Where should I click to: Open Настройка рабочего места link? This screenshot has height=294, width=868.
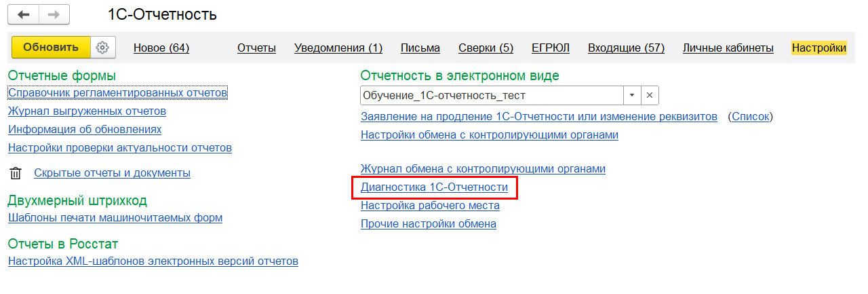tap(430, 205)
